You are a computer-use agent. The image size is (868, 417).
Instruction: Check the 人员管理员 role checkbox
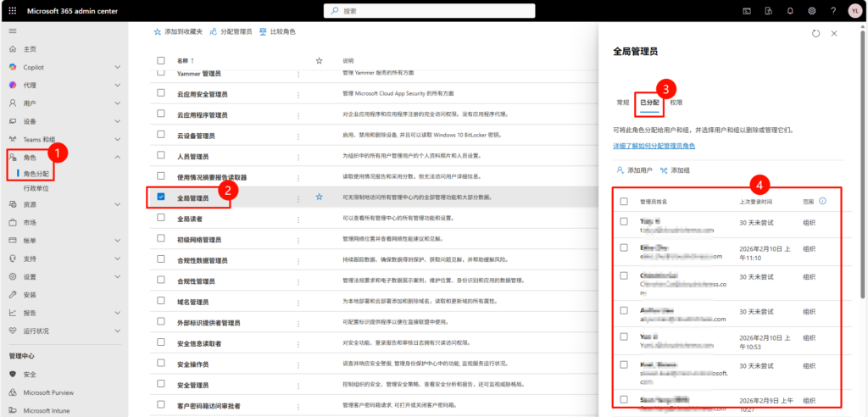click(161, 156)
